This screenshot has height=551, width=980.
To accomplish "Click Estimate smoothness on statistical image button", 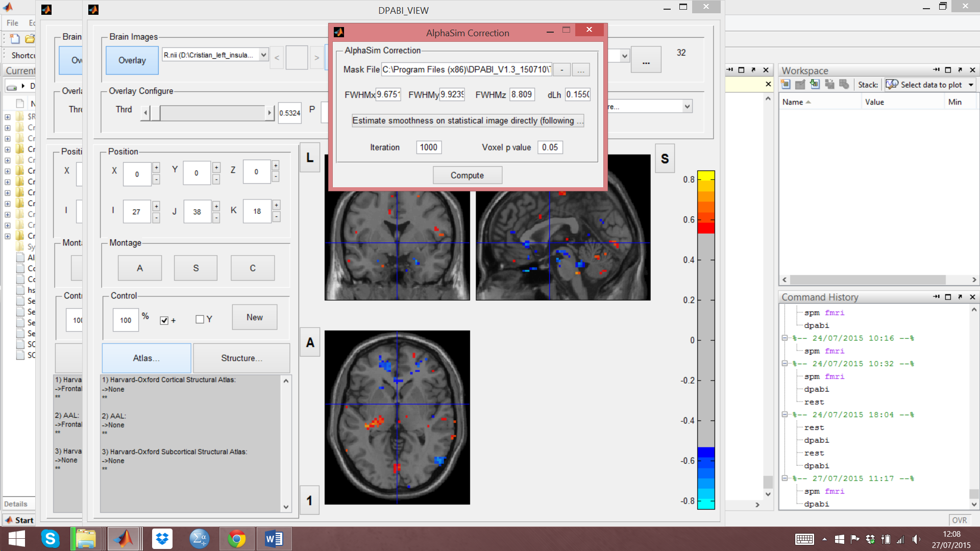I will (x=468, y=120).
